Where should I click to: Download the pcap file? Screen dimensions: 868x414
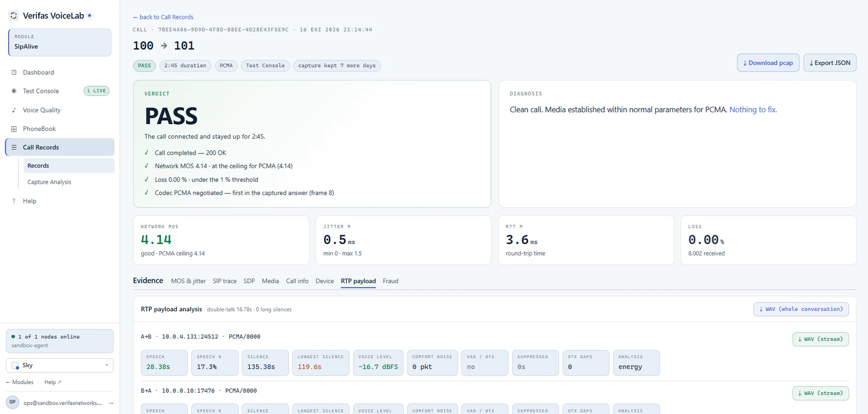click(768, 63)
